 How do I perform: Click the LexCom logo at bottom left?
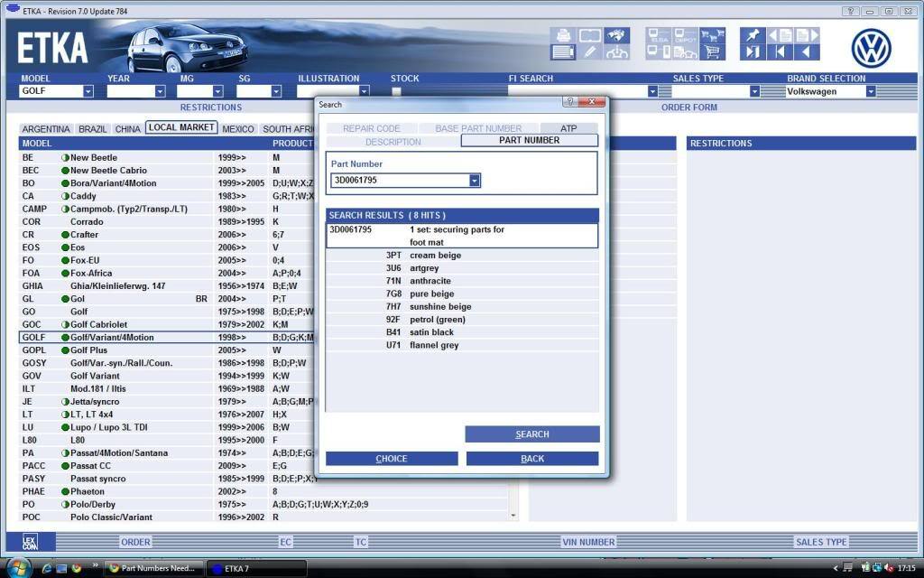(x=30, y=542)
